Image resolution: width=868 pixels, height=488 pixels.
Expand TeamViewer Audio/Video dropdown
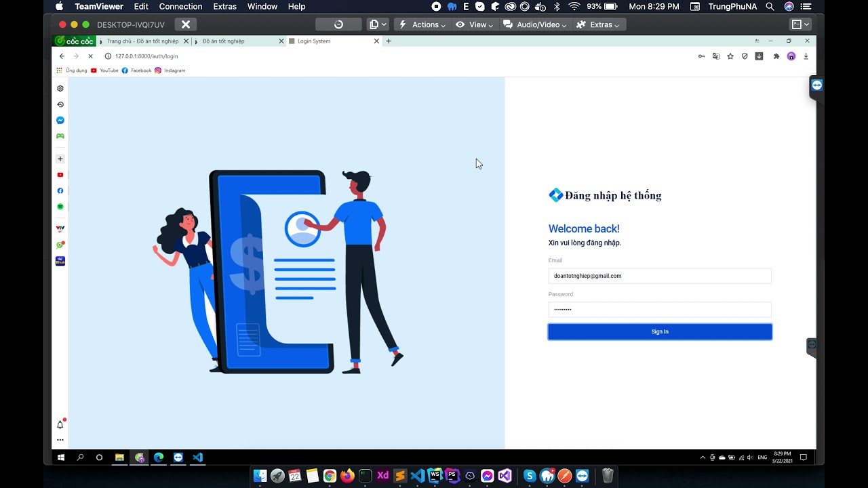tap(535, 24)
